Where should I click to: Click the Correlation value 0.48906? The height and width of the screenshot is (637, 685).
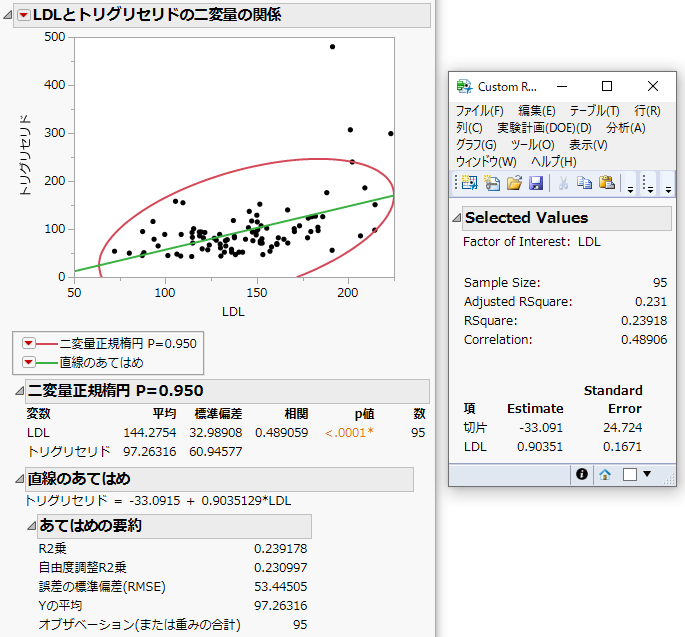point(644,339)
